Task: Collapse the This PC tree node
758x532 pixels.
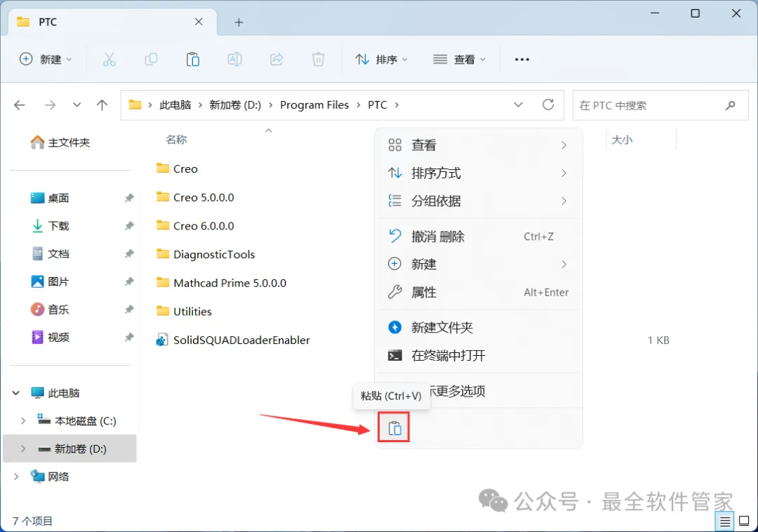Action: tap(16, 393)
